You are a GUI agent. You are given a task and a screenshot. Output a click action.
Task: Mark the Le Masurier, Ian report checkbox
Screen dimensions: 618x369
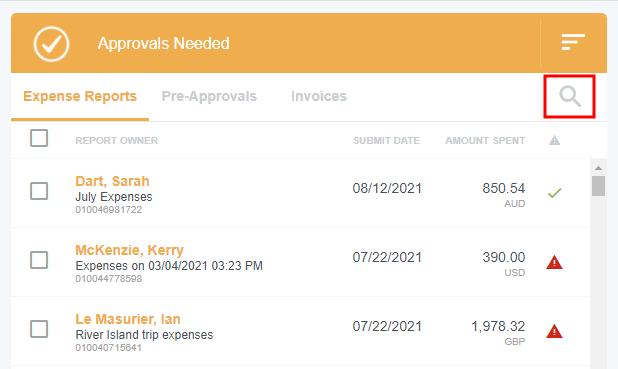(39, 329)
